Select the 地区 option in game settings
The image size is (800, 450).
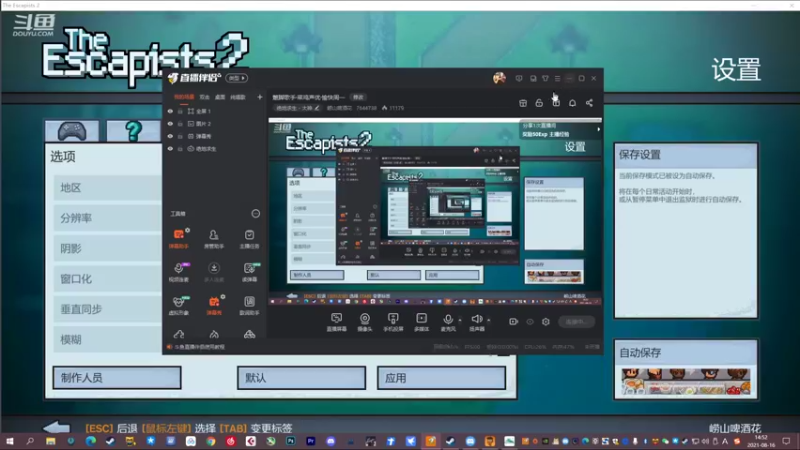[x=108, y=188]
